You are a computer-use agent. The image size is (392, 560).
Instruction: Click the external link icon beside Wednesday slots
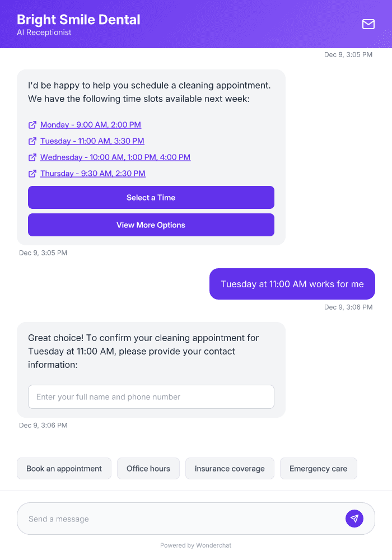point(32,157)
